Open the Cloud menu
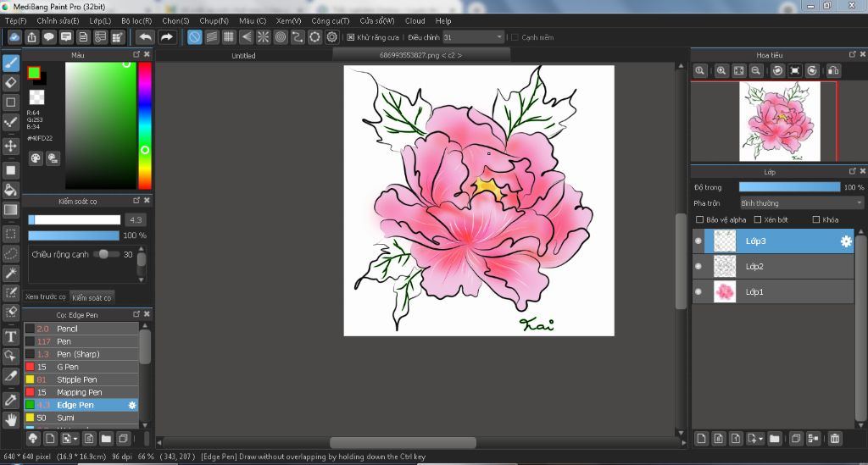Screen dimensions: 868x465 415,20
